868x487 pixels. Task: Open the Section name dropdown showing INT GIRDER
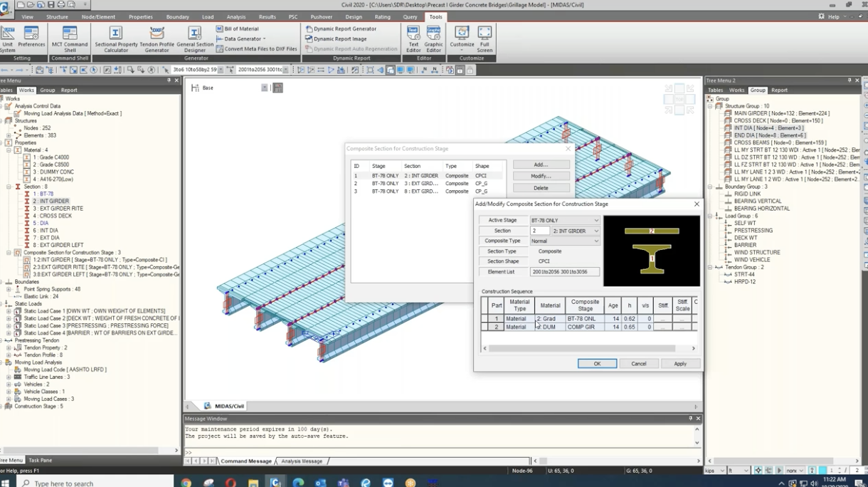click(576, 231)
